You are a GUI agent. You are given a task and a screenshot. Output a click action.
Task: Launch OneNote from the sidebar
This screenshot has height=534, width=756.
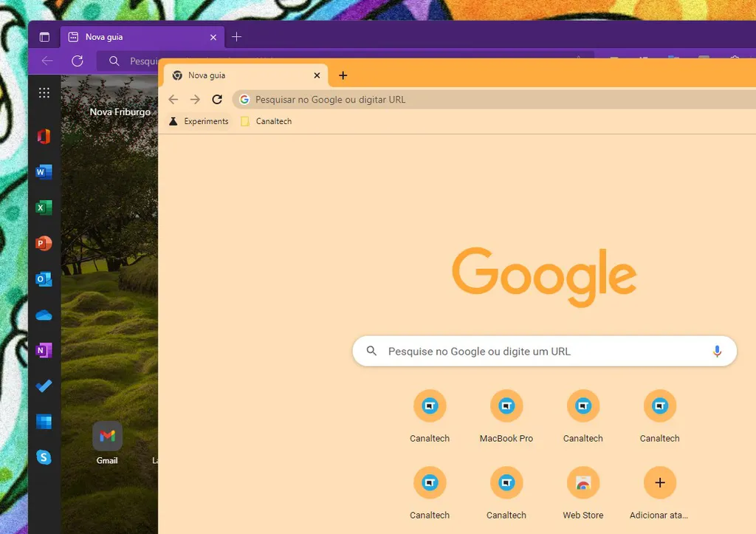[44, 350]
